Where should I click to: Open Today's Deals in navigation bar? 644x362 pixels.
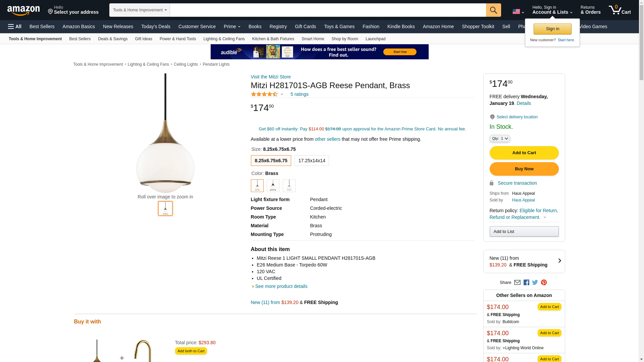(x=156, y=26)
